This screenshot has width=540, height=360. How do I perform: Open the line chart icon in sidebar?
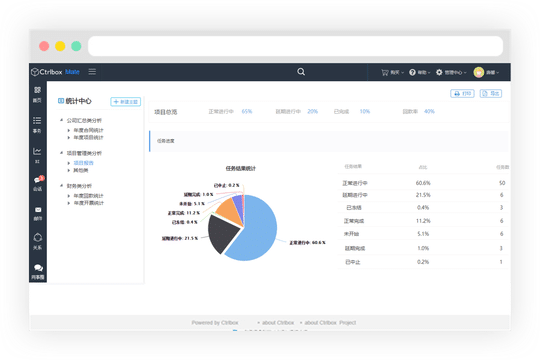pyautogui.click(x=37, y=151)
